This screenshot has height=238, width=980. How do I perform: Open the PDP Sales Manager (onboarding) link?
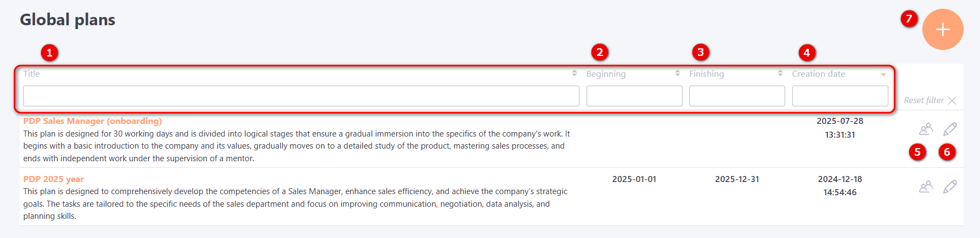click(x=92, y=121)
